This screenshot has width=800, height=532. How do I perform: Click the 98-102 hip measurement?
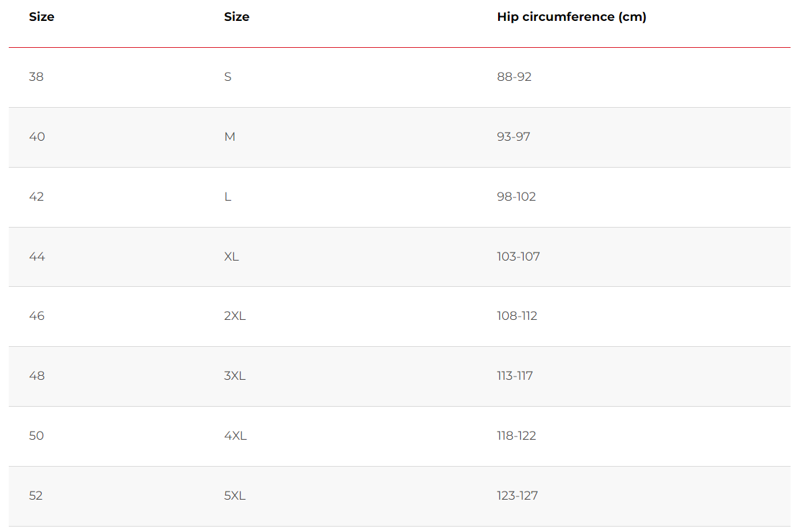(x=516, y=197)
